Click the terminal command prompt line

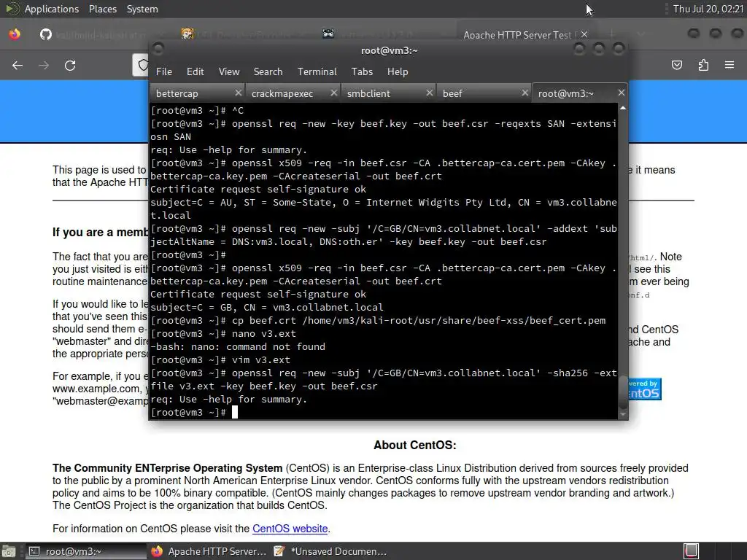pyautogui.click(x=383, y=413)
